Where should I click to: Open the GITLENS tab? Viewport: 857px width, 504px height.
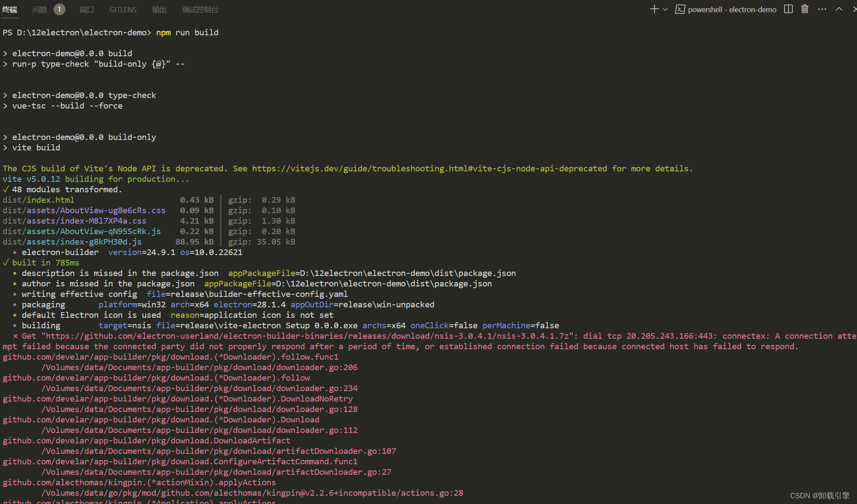123,10
